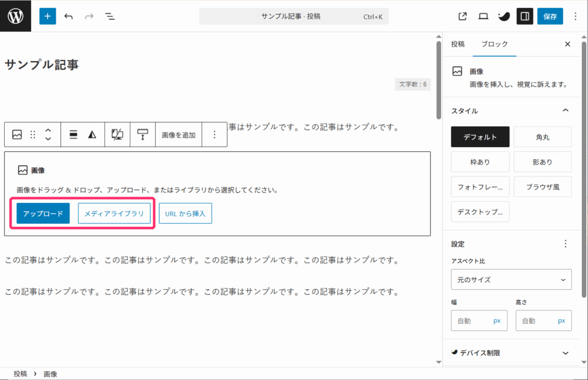The width and height of the screenshot is (588, 380).
Task: Click the アップロード button
Action: click(43, 213)
